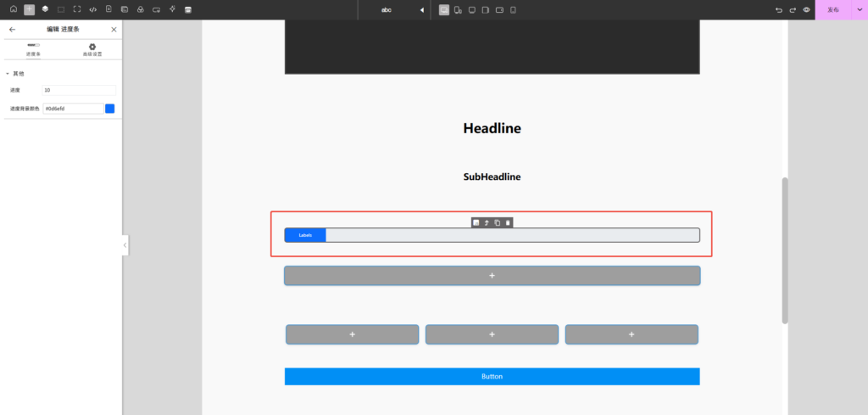Toggle preview with the eye icon
The height and width of the screenshot is (415, 868).
(806, 10)
